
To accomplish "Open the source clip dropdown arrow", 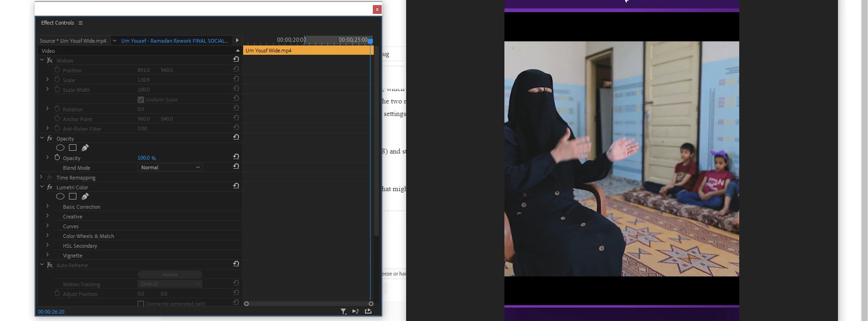I will tap(114, 40).
